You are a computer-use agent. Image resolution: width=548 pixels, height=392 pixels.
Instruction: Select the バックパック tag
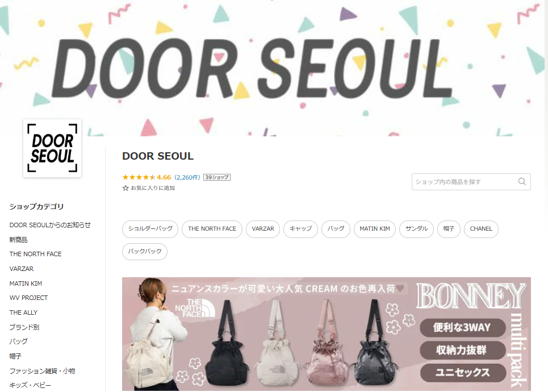coord(145,252)
